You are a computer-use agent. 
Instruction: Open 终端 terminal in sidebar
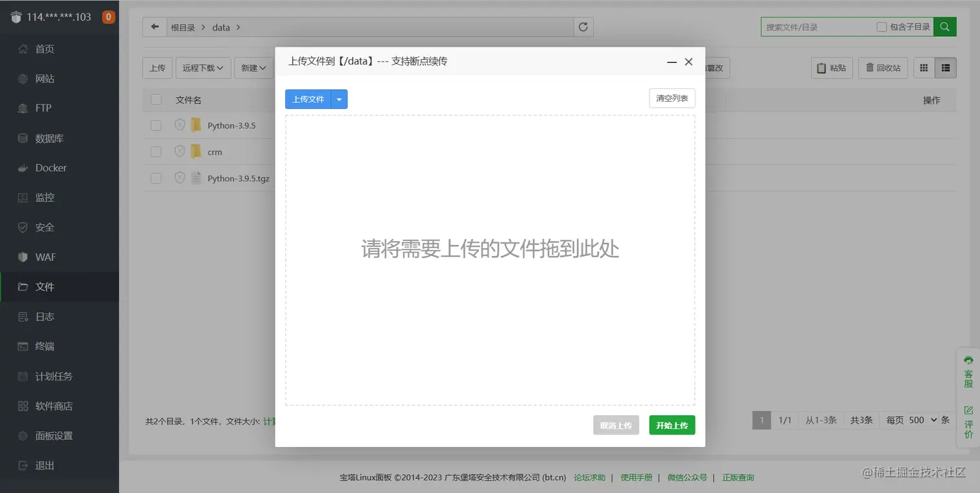(x=60, y=347)
